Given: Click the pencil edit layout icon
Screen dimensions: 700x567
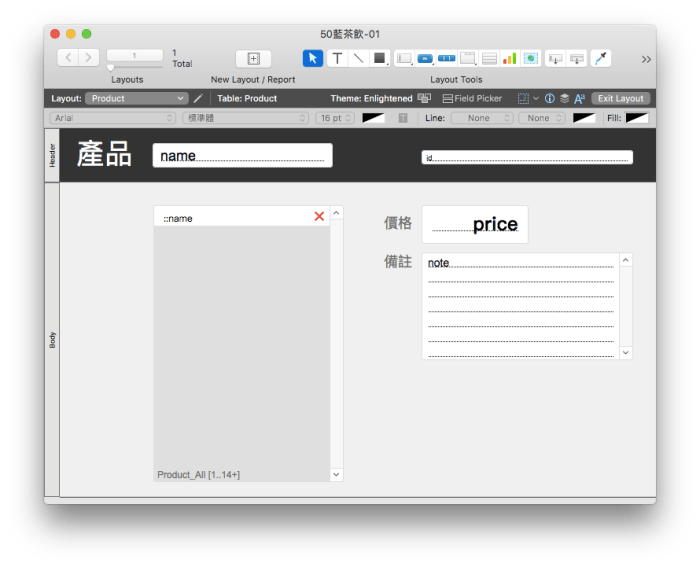Looking at the screenshot, I should tap(198, 99).
